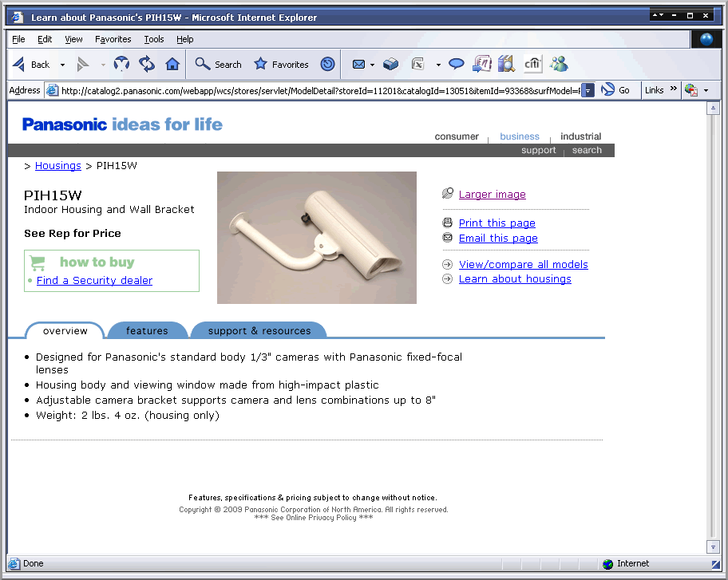
Task: Open the dropdown beside the rightmost toolbar icon
Action: 706,90
